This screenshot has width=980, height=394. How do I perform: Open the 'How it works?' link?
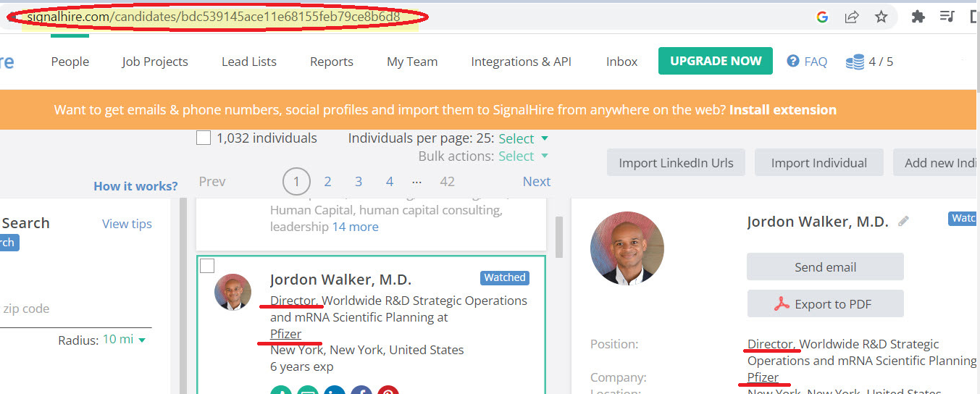pyautogui.click(x=135, y=186)
